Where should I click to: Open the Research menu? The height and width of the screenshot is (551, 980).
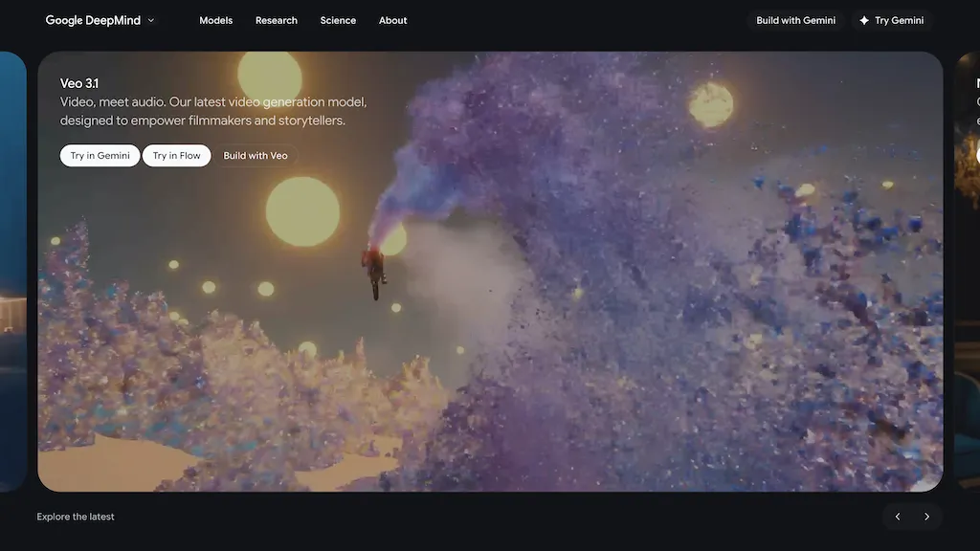click(x=276, y=20)
